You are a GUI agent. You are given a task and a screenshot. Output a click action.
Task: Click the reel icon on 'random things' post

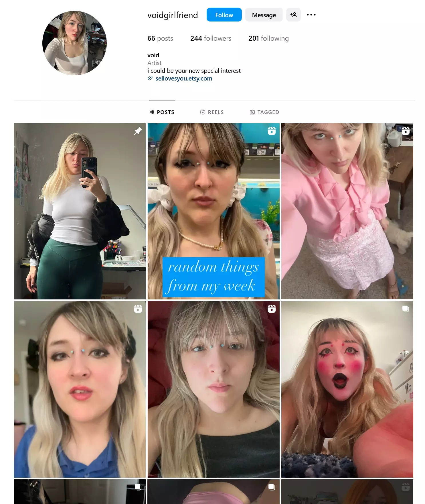coord(272,131)
